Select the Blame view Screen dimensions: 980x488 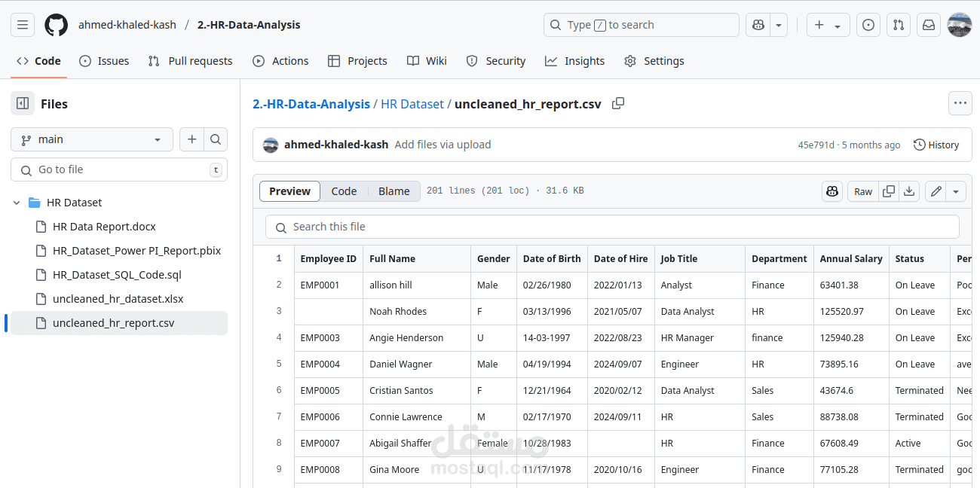tap(394, 191)
